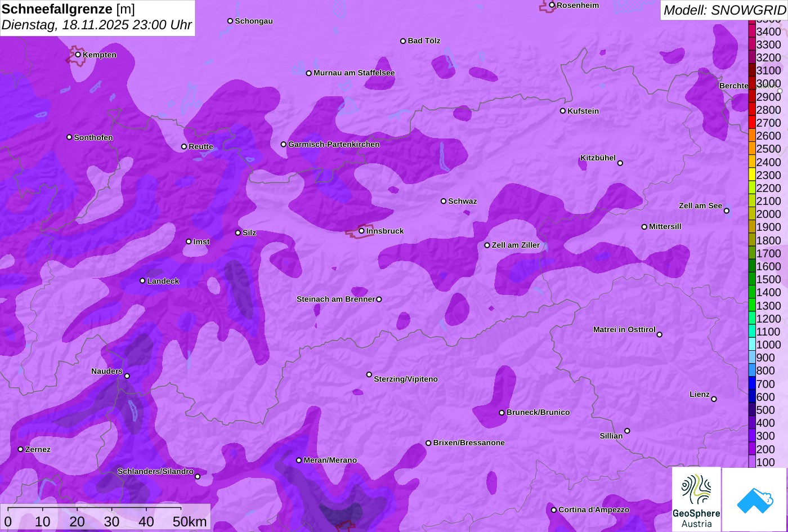Click the GeoSphere Austria logo
This screenshot has height=532, width=788.
coord(696,499)
